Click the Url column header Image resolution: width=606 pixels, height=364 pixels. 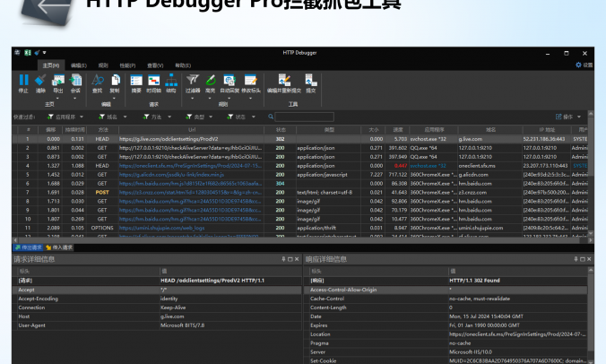point(191,130)
